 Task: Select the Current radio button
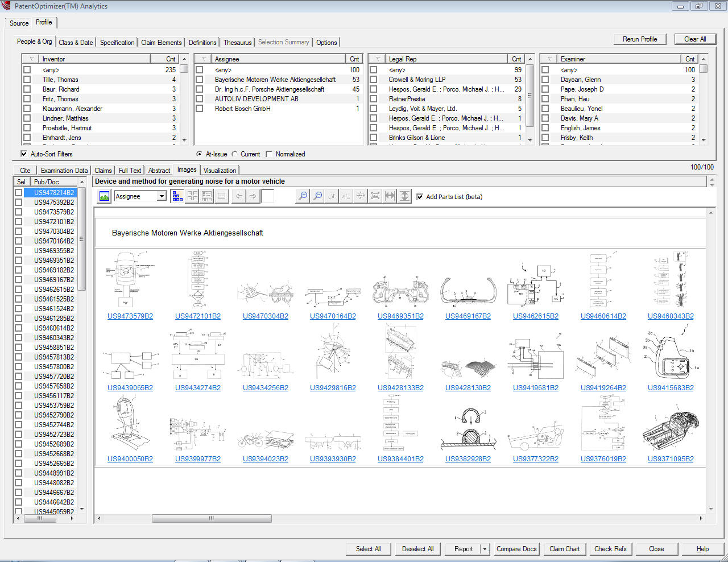click(235, 154)
